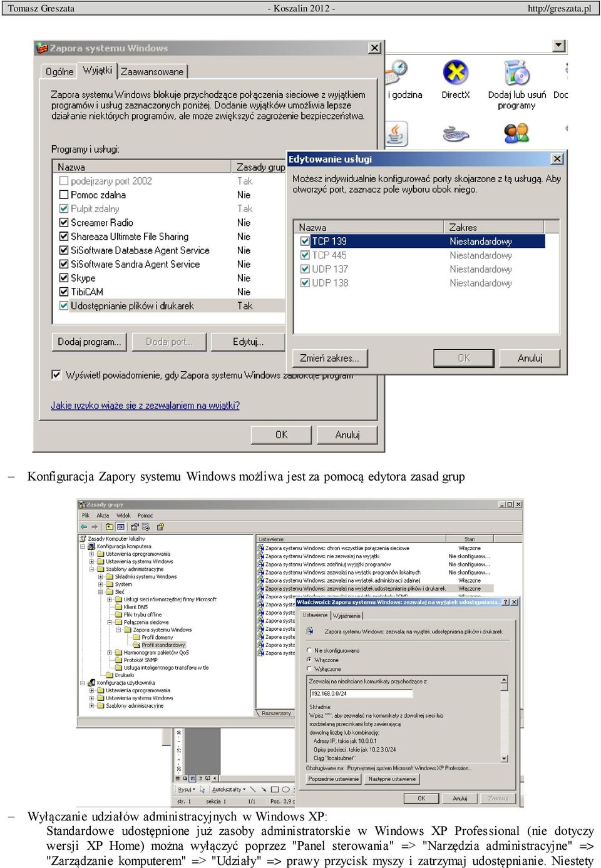Collapse the Połączenia sieciowe tree node

pyautogui.click(x=110, y=622)
